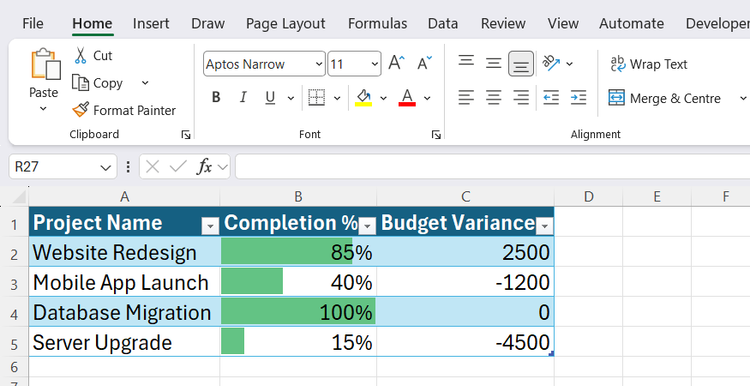Open font size 11 dropdown
Viewport: 750px width, 386px height.
pos(375,64)
